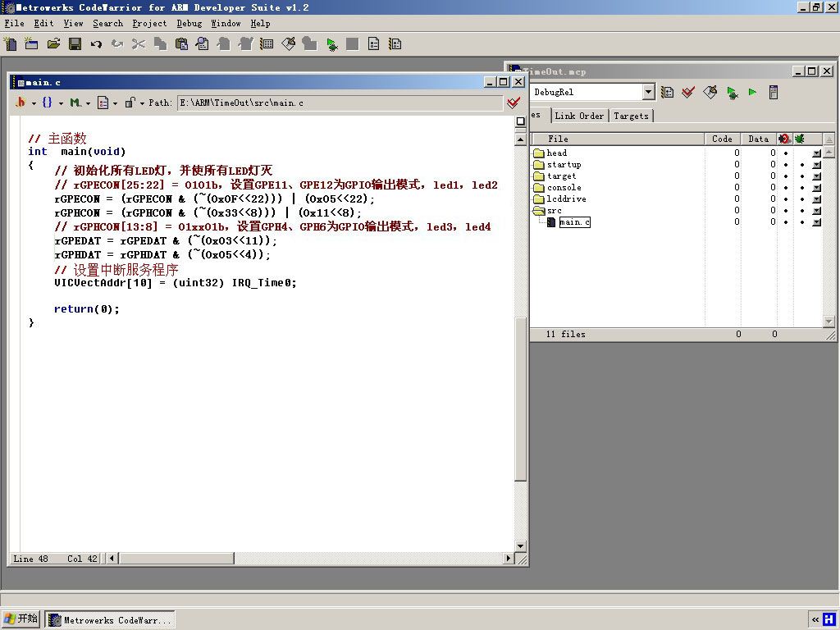The height and width of the screenshot is (630, 840).
Task: Cut selection using the scissors icon
Action: point(139,44)
